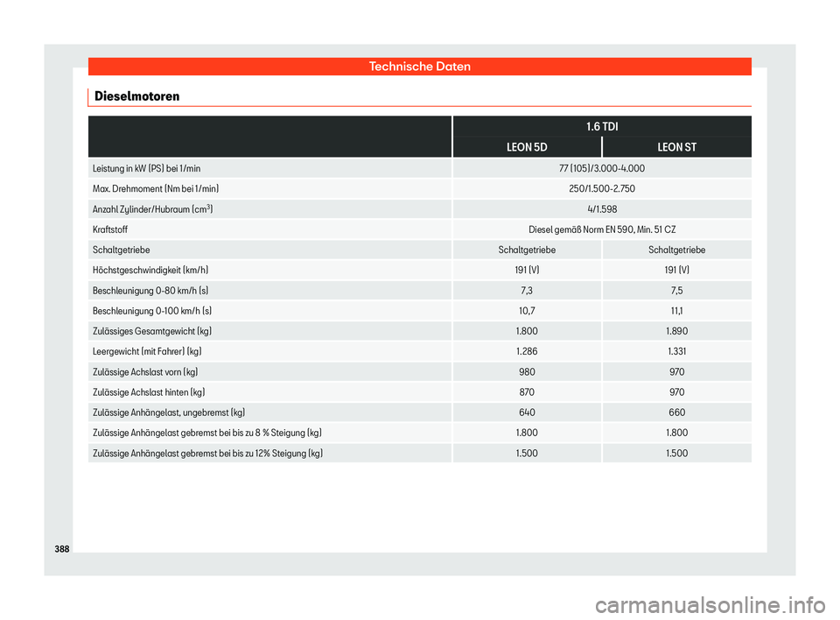Click the 'Beschleunigung 0-80 km/h (s)' label
The width and height of the screenshot is (840, 620).
[150, 291]
